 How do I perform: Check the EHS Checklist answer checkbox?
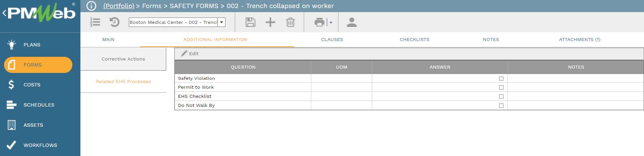click(501, 96)
